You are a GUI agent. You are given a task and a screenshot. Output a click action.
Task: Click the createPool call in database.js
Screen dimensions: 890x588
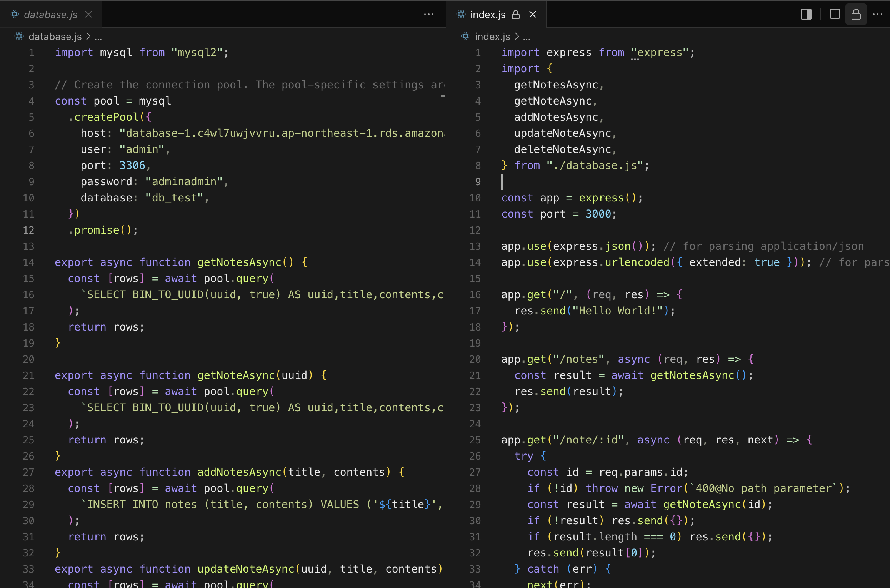(x=107, y=117)
